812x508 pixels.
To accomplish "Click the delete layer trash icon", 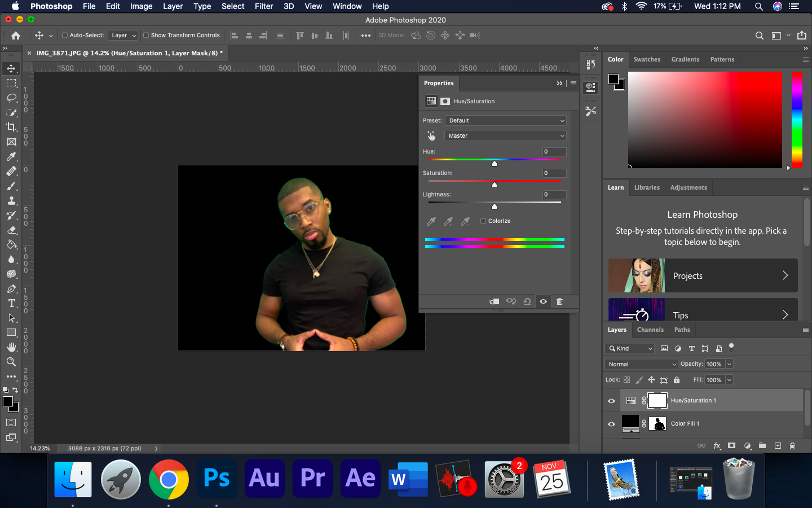I will click(792, 446).
